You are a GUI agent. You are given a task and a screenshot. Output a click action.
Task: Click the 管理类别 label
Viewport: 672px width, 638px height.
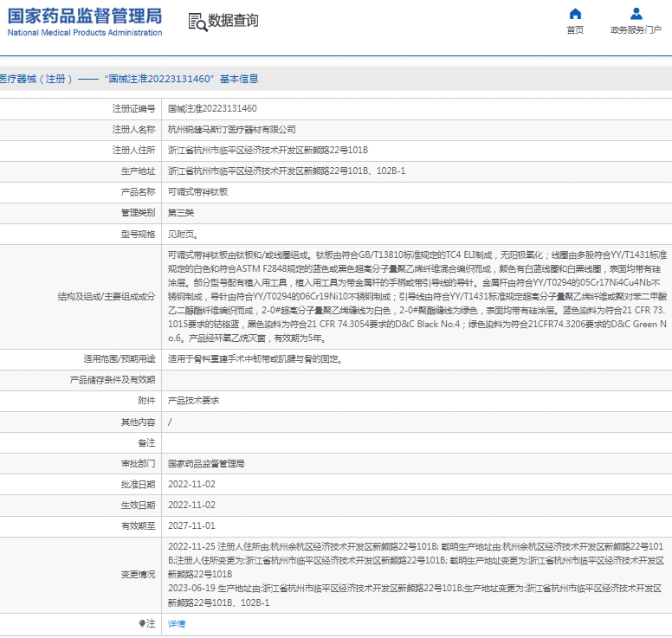(x=138, y=213)
